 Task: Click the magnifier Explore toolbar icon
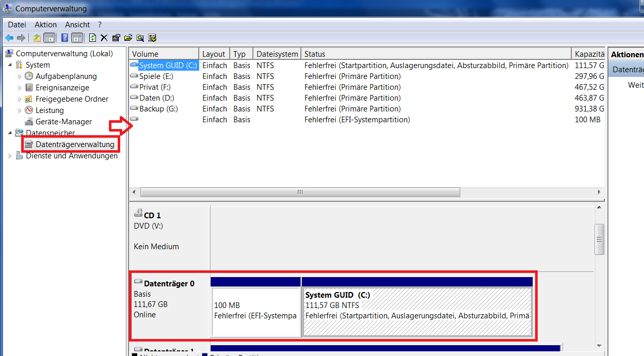[140, 38]
